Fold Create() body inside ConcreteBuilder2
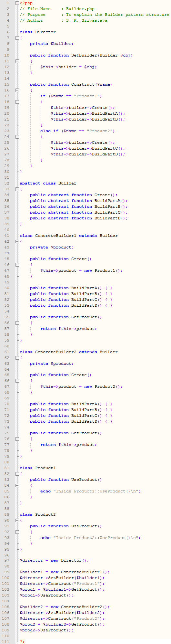The width and height of the screenshot is (171, 644). coord(17,381)
